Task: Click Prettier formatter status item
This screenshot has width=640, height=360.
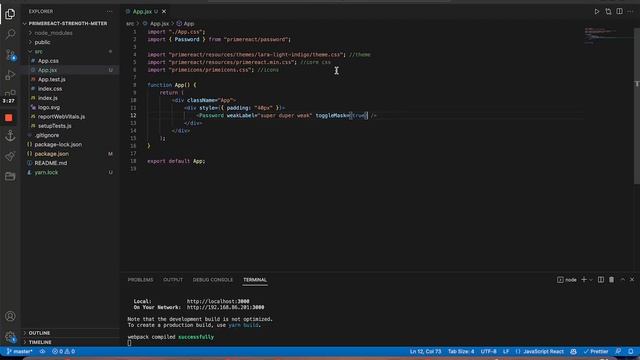Action: 596,351
